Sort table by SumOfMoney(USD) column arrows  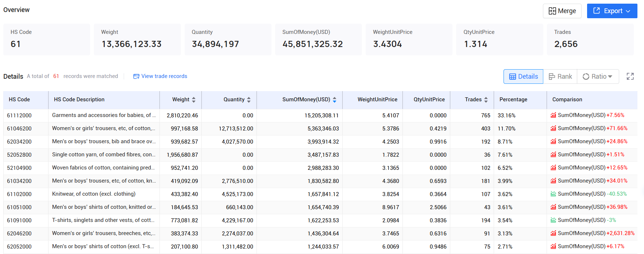point(335,99)
